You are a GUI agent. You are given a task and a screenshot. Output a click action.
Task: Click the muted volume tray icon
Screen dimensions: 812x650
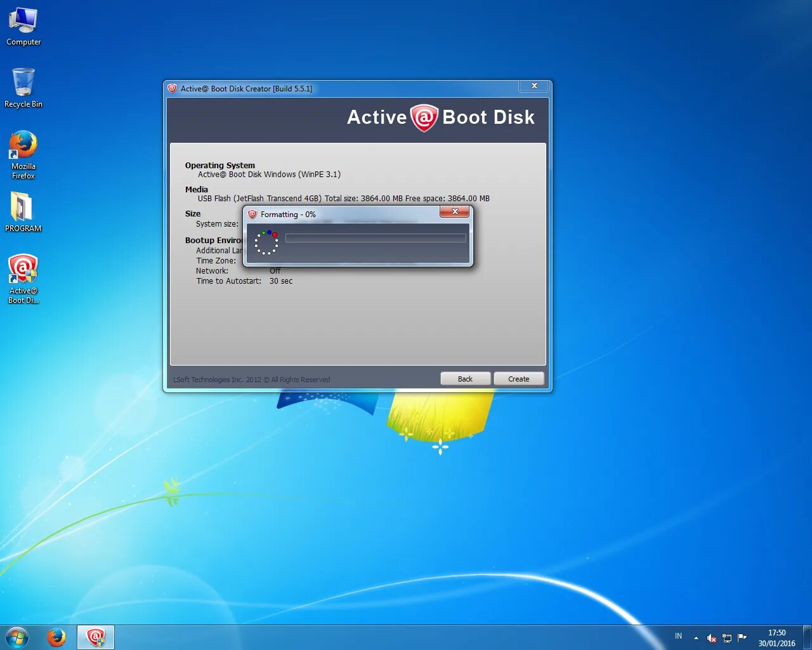pyautogui.click(x=712, y=637)
